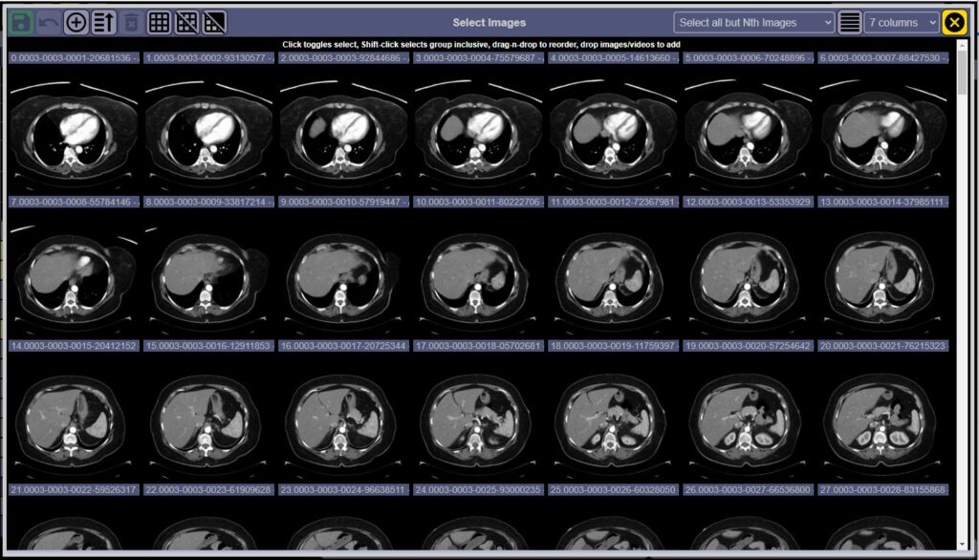Viewport: 979px width, 560px height.
Task: Click label 27.0003-0003-0028-83155868
Action: click(882, 490)
